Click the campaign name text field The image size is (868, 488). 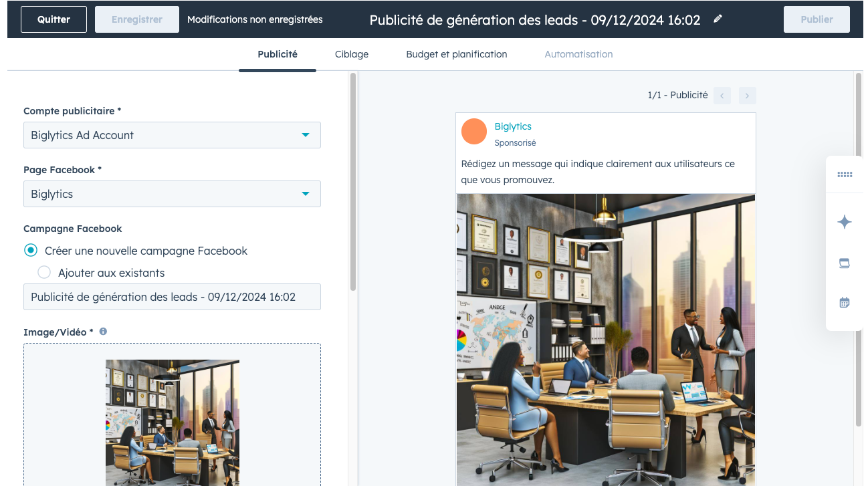pos(172,297)
